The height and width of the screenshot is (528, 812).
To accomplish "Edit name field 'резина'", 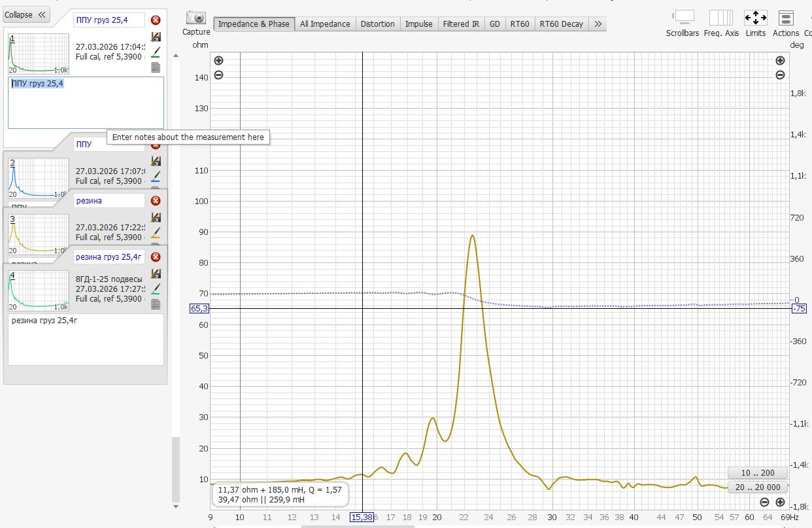I will pyautogui.click(x=109, y=201).
